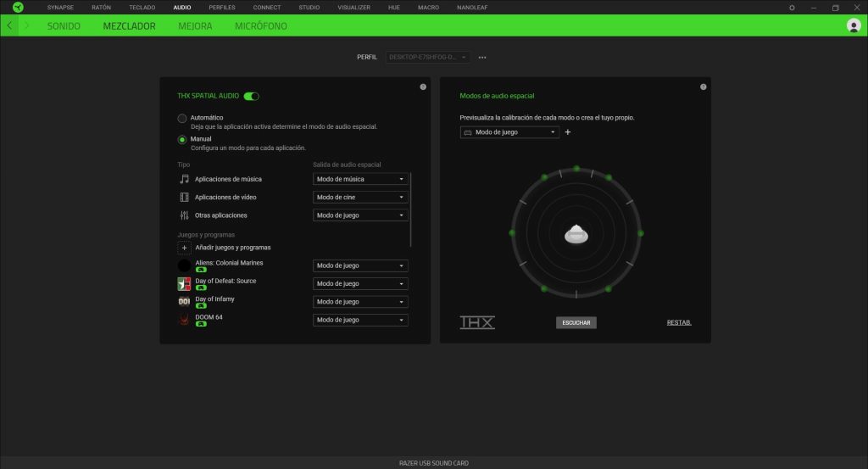This screenshot has height=469, width=868.
Task: Click the THX logo
Action: 477,322
